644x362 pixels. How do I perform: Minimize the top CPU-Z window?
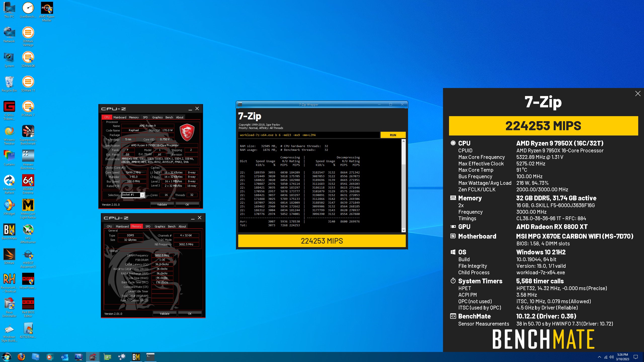tap(190, 109)
